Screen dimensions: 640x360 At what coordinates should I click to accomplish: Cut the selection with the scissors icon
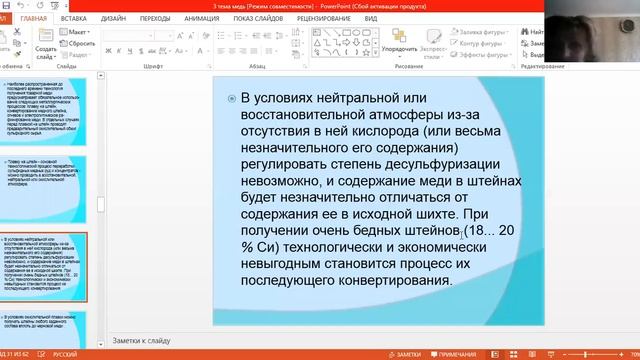(x=17, y=31)
